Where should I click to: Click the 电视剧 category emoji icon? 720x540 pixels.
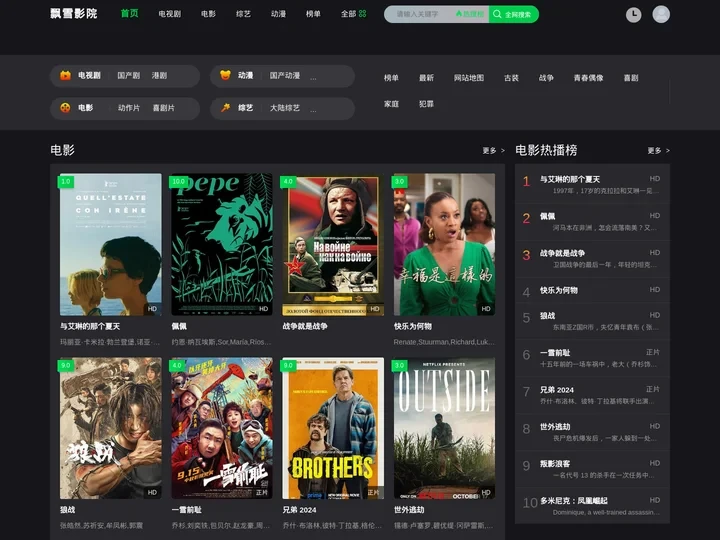[65, 76]
